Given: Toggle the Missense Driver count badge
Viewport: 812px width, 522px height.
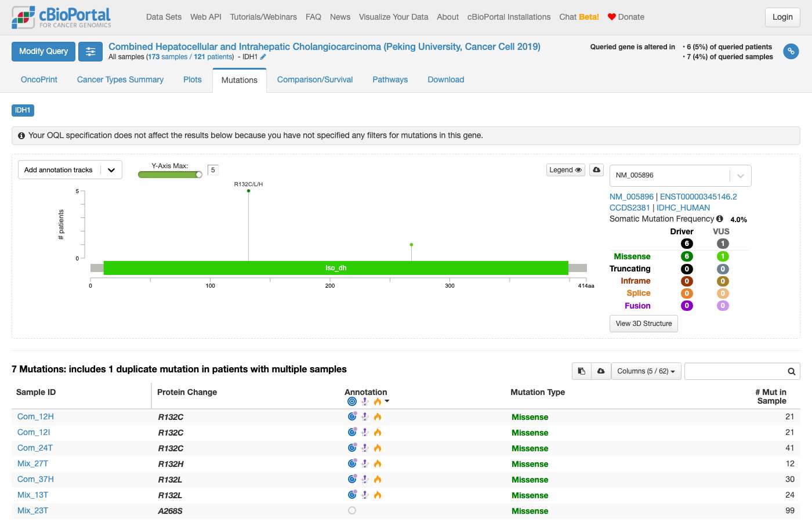Looking at the screenshot, I should pos(687,256).
